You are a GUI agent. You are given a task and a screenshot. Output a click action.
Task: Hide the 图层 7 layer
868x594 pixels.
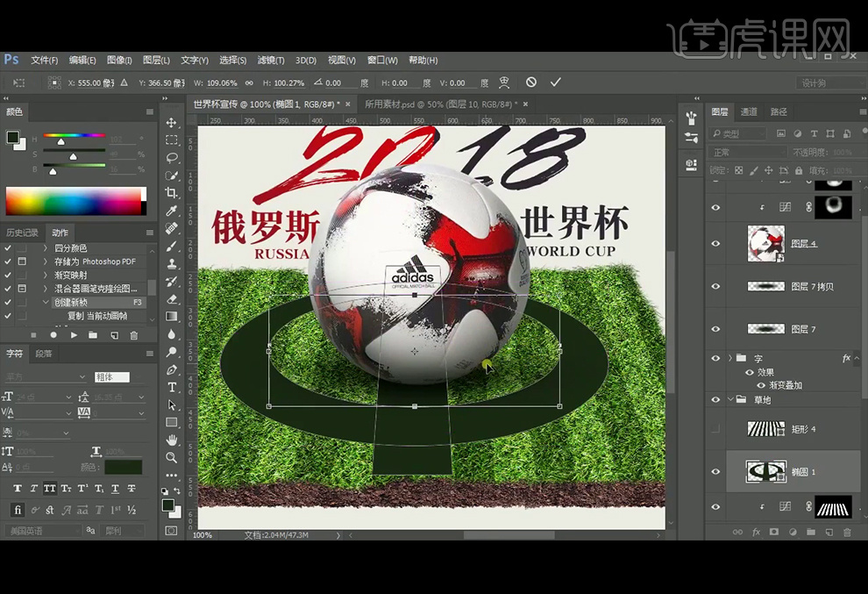click(x=715, y=329)
